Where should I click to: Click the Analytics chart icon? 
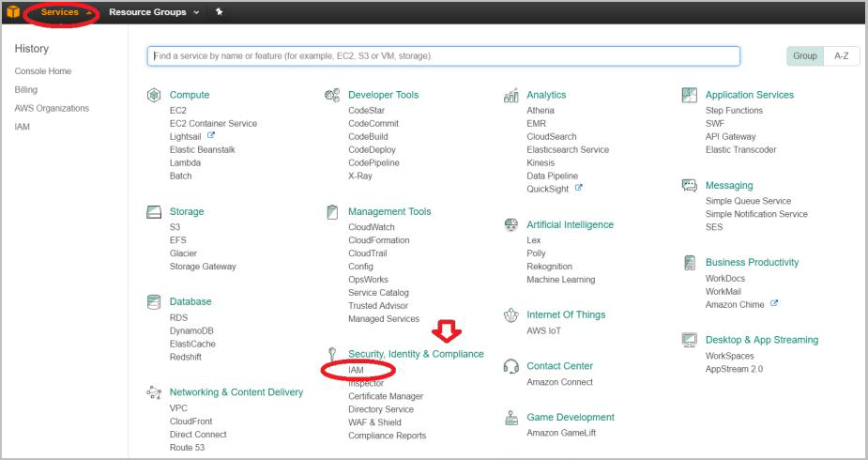click(510, 95)
